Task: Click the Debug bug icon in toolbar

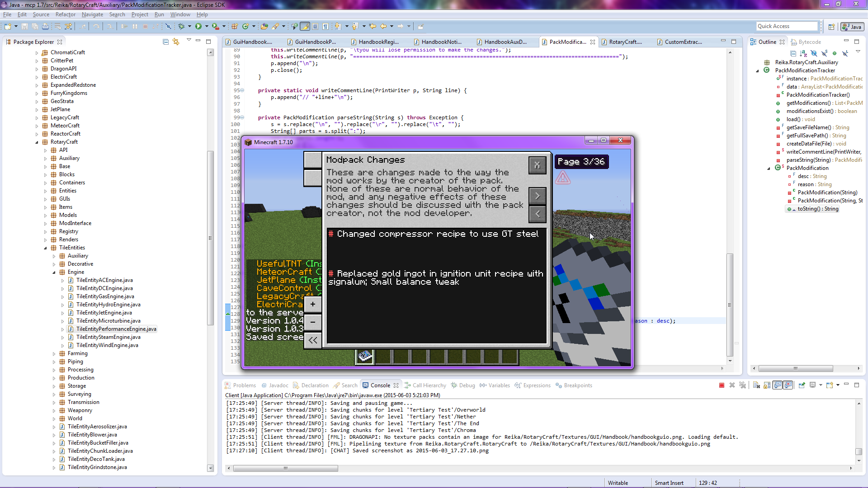Action: coord(181,27)
